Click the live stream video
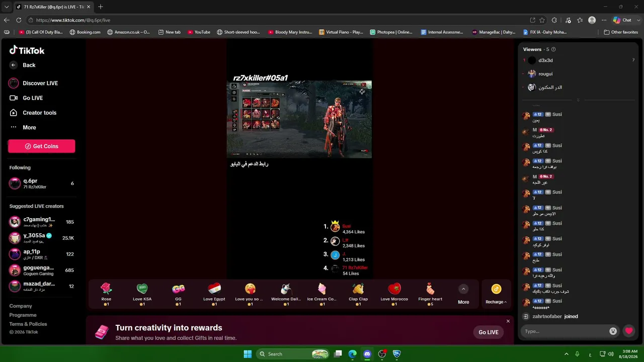The width and height of the screenshot is (644, 362). point(299,119)
